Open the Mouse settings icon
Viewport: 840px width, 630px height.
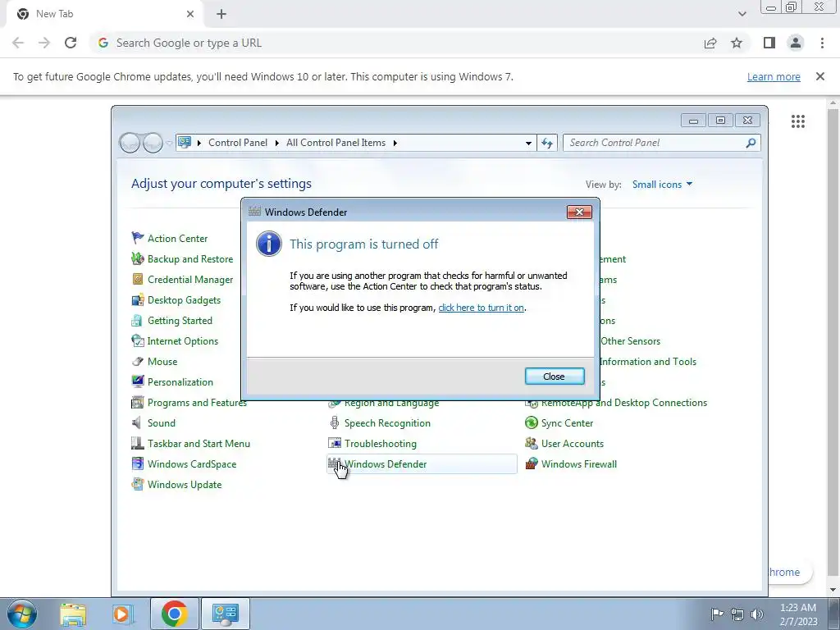tap(138, 361)
